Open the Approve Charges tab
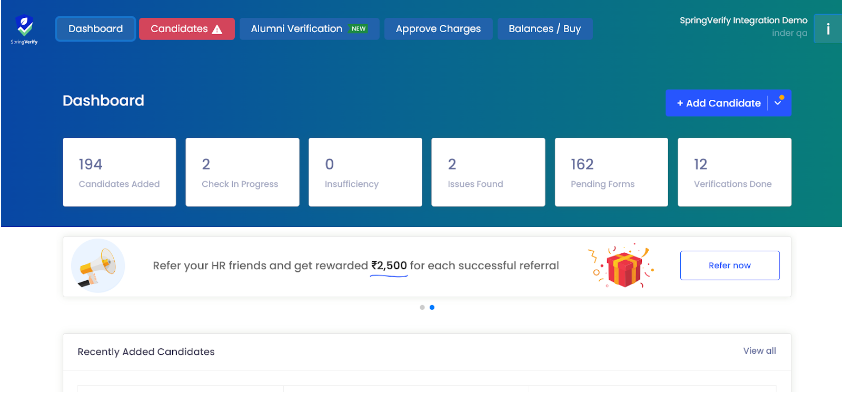Image resolution: width=842 pixels, height=404 pixels. click(x=438, y=29)
